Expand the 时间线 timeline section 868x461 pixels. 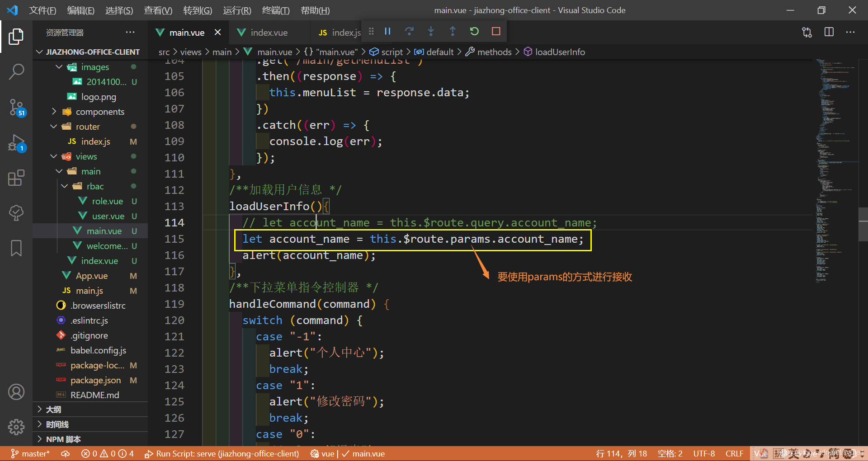click(x=90, y=424)
